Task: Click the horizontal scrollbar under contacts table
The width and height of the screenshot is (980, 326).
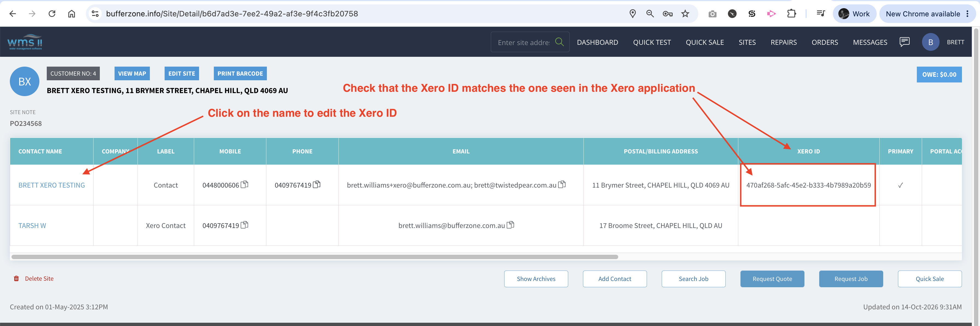Action: point(315,257)
